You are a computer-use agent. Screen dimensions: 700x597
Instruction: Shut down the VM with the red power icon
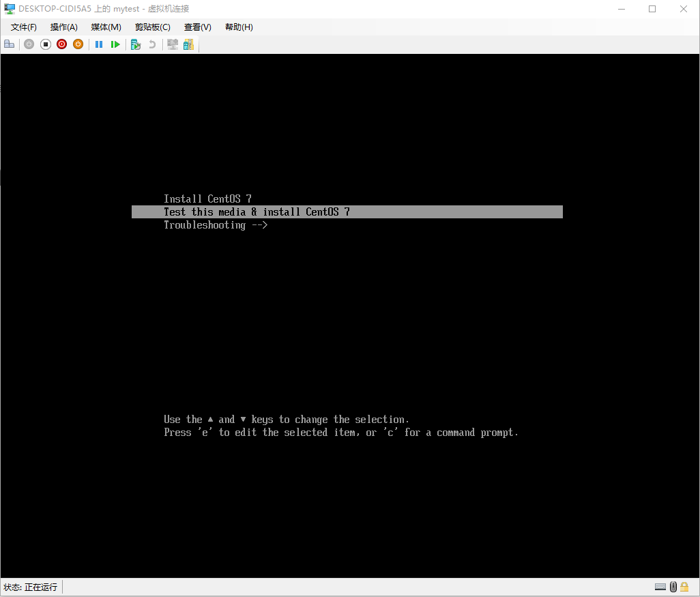(61, 44)
